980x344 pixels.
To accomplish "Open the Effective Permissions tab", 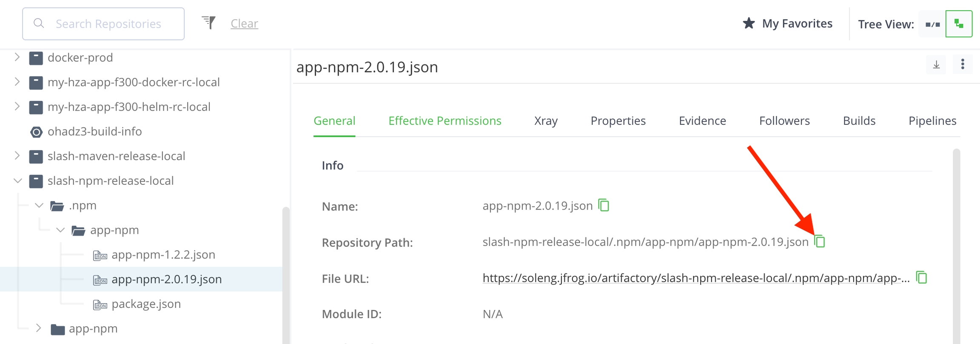I will pyautogui.click(x=444, y=121).
